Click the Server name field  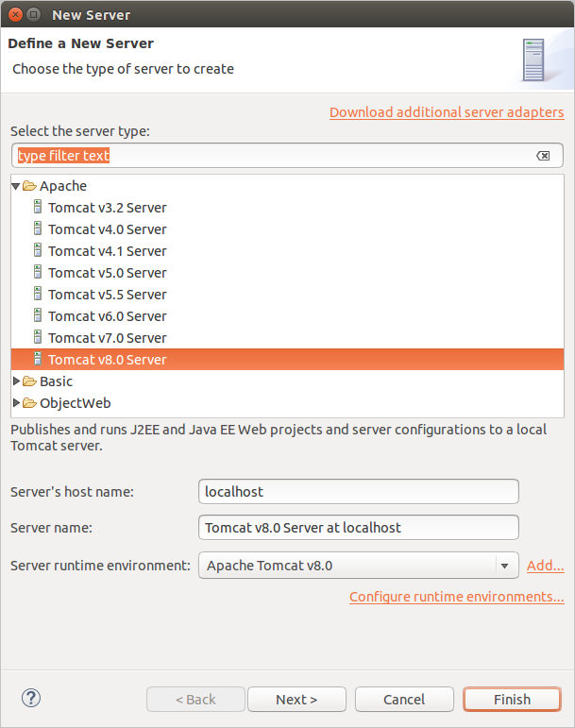tap(358, 528)
